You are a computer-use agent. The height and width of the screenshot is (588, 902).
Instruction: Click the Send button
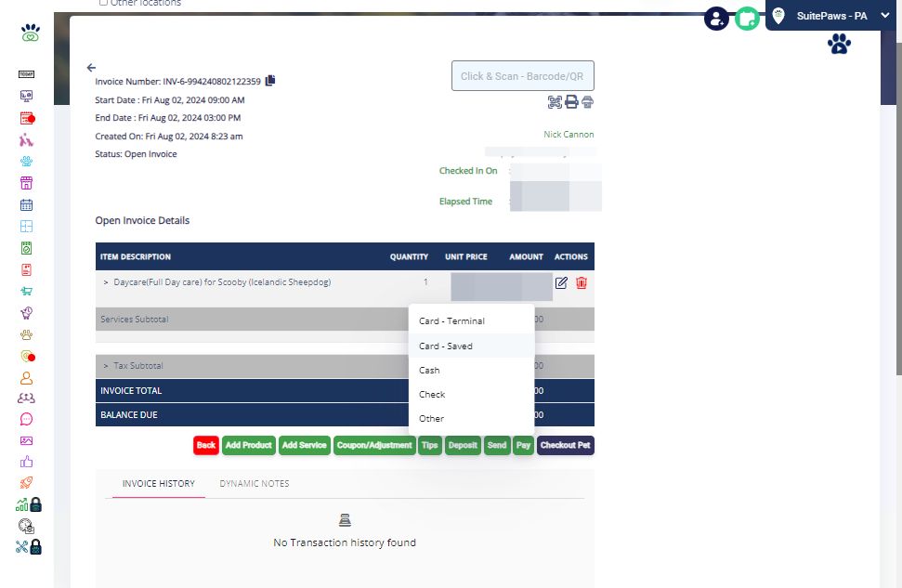pos(497,445)
